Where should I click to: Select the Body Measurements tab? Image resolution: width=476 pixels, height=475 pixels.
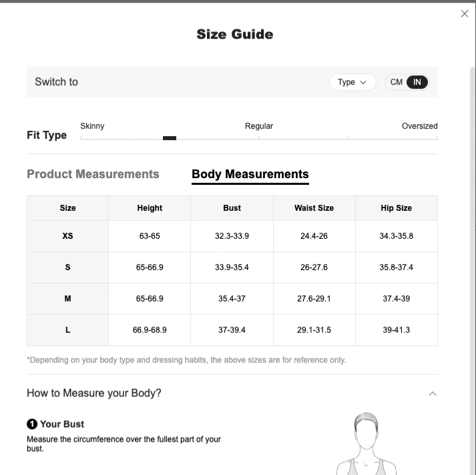(250, 174)
